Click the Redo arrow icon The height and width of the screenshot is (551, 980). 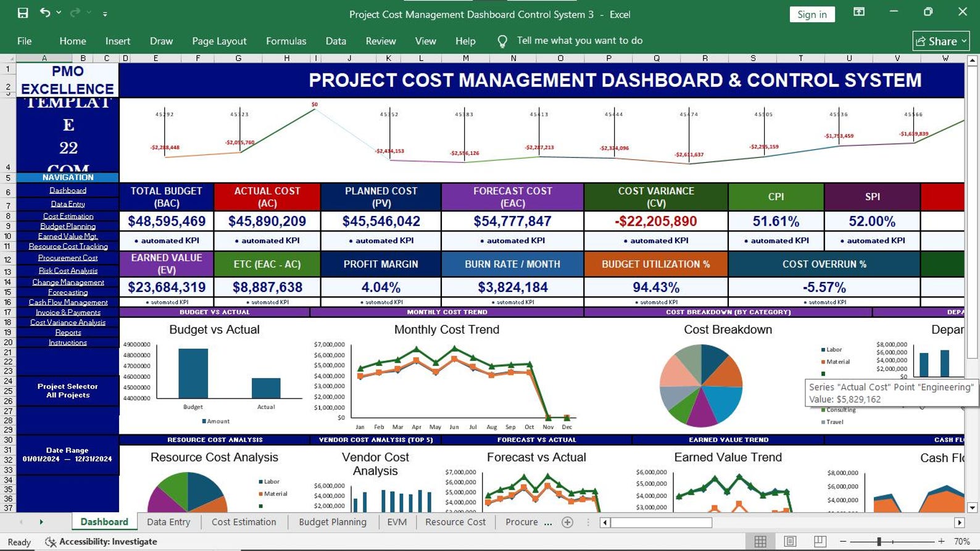click(x=75, y=12)
